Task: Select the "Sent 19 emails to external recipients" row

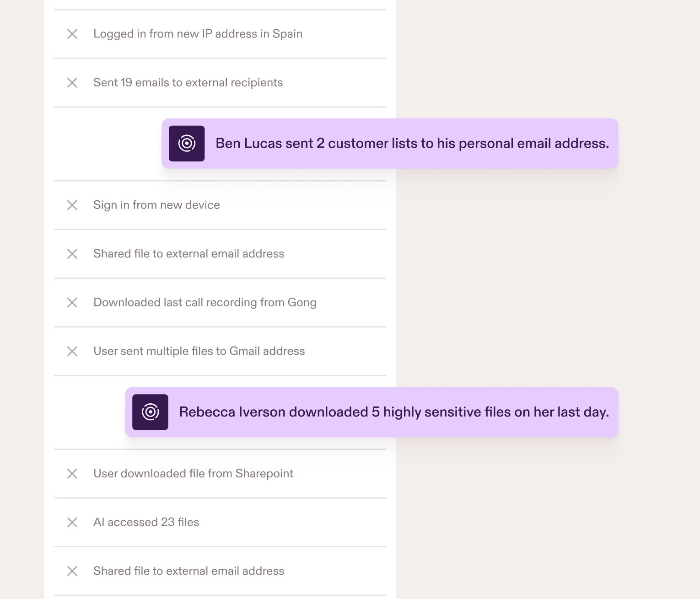Action: [x=188, y=83]
